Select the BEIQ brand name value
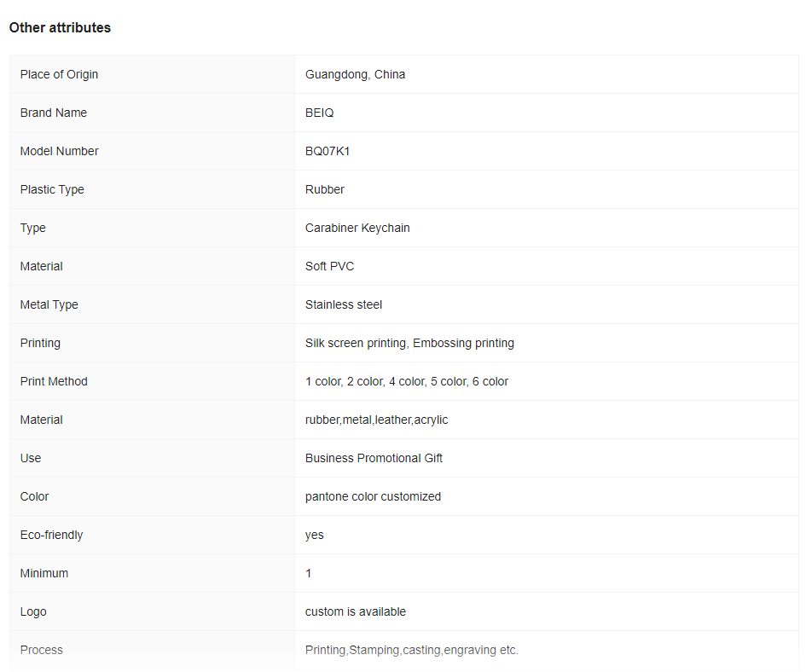Screen dimensions: 806x672 (x=319, y=113)
